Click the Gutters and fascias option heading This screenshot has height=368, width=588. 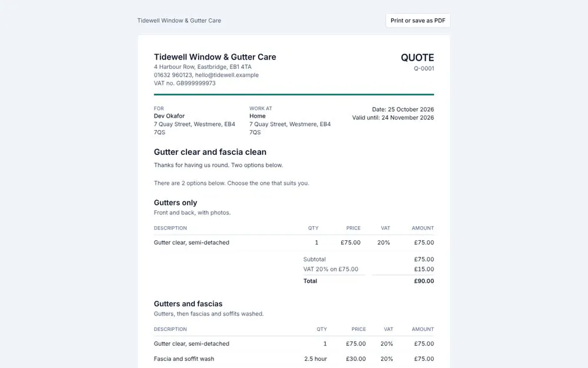pyautogui.click(x=188, y=304)
